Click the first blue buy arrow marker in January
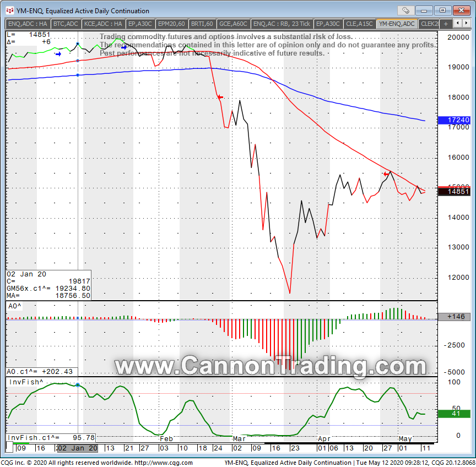This screenshot has width=476, height=467. [x=58, y=54]
